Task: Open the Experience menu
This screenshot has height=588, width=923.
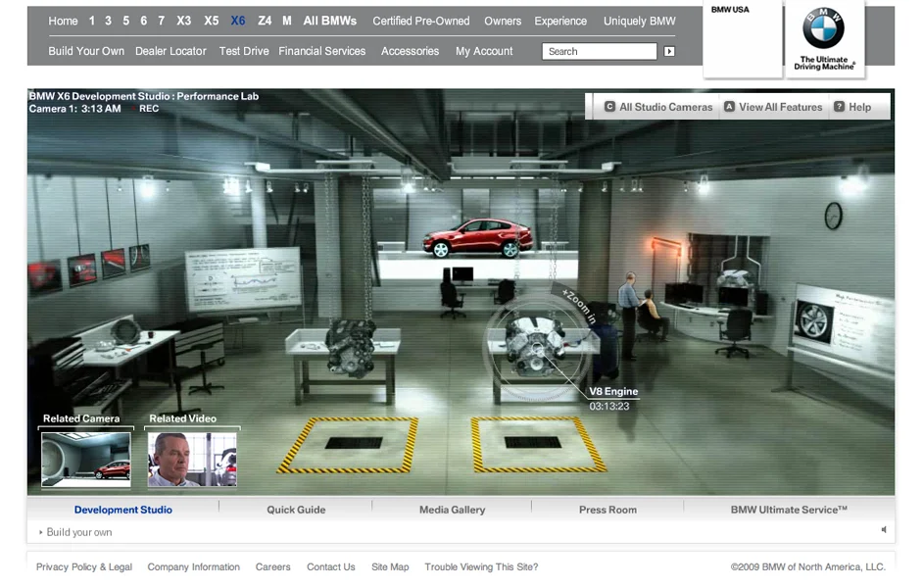Action: click(x=560, y=22)
